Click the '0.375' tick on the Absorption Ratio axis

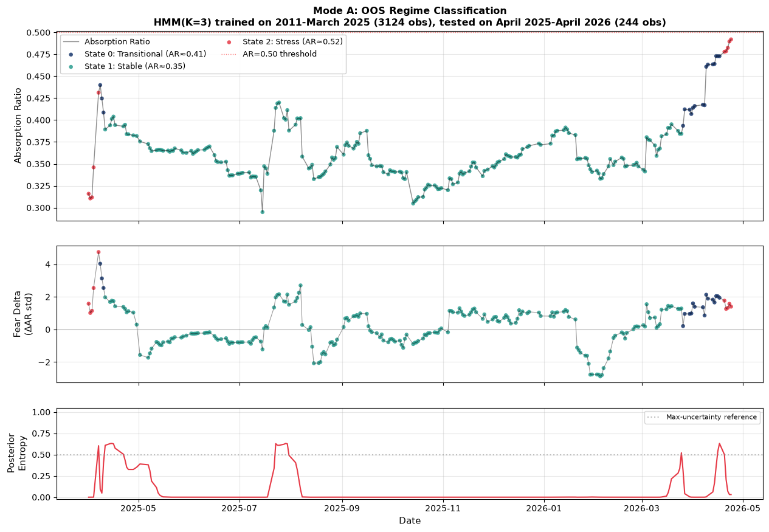click(40, 142)
